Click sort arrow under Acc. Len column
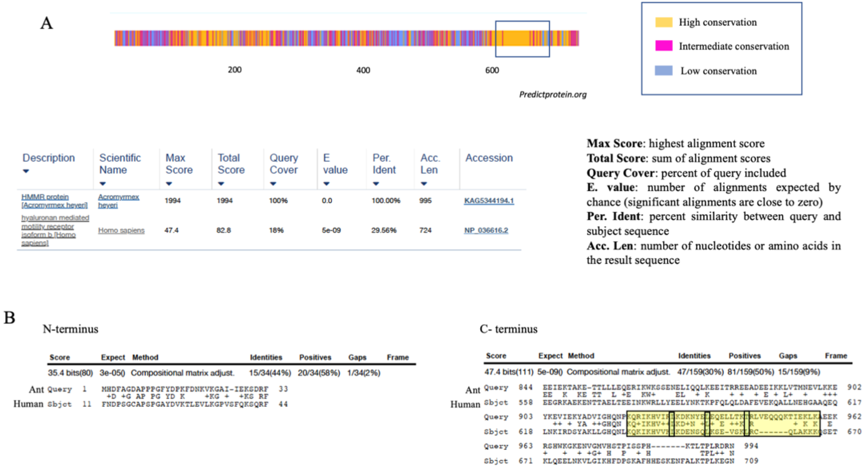The width and height of the screenshot is (868, 470). click(424, 184)
